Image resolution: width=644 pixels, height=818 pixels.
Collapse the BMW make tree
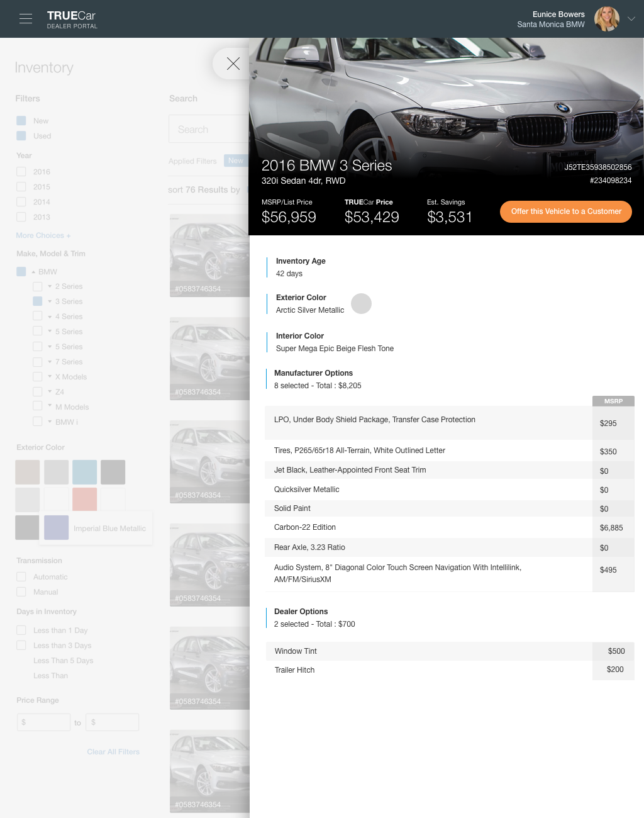(33, 271)
